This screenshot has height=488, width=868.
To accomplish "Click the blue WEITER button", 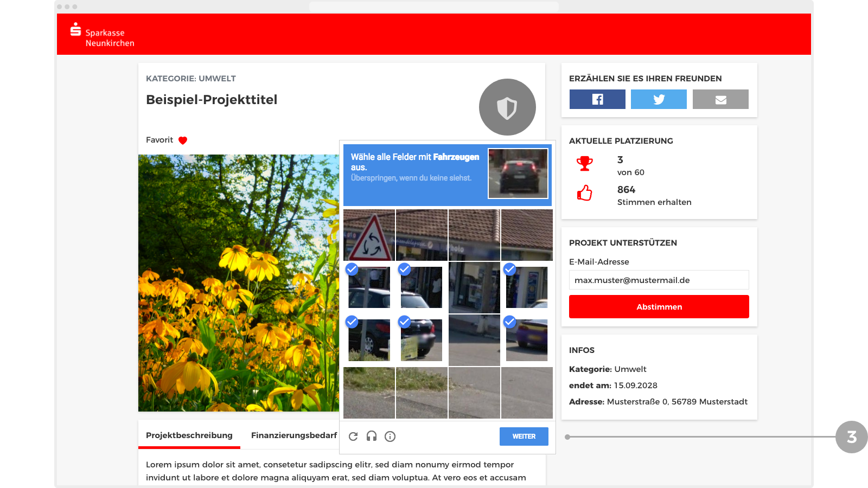I will tap(524, 436).
